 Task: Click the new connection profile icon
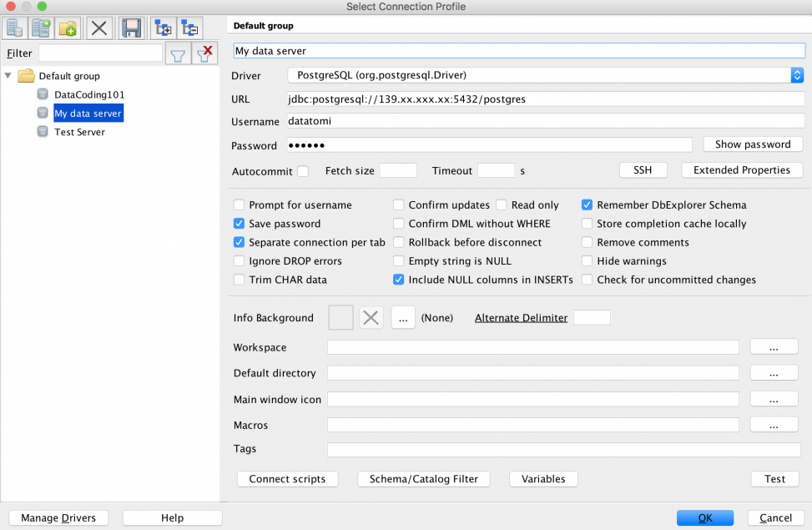pyautogui.click(x=13, y=28)
